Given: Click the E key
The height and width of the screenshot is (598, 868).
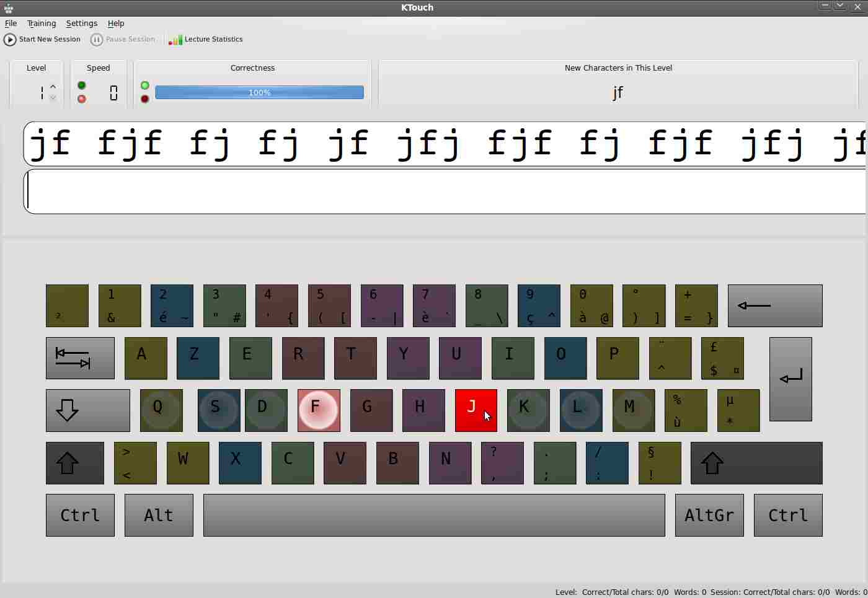Looking at the screenshot, I should click(x=250, y=358).
